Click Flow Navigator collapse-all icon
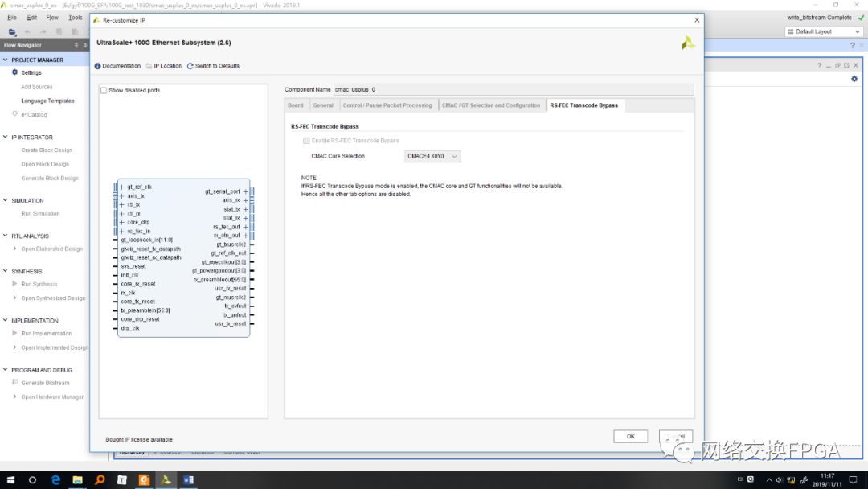 click(76, 45)
